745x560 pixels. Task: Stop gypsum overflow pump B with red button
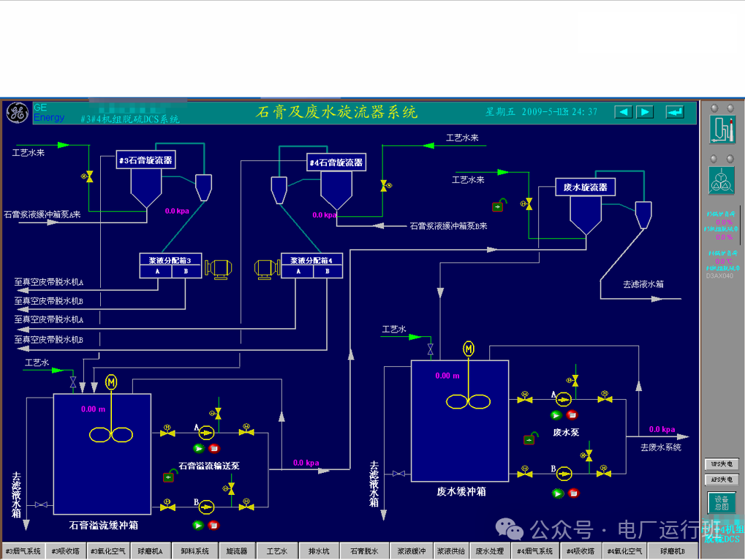tap(213, 526)
